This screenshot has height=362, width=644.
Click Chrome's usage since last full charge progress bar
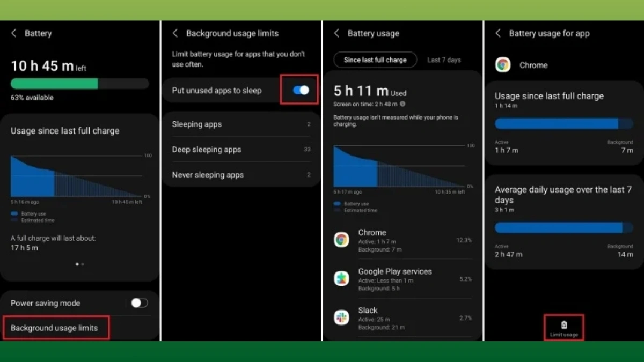[x=563, y=123]
